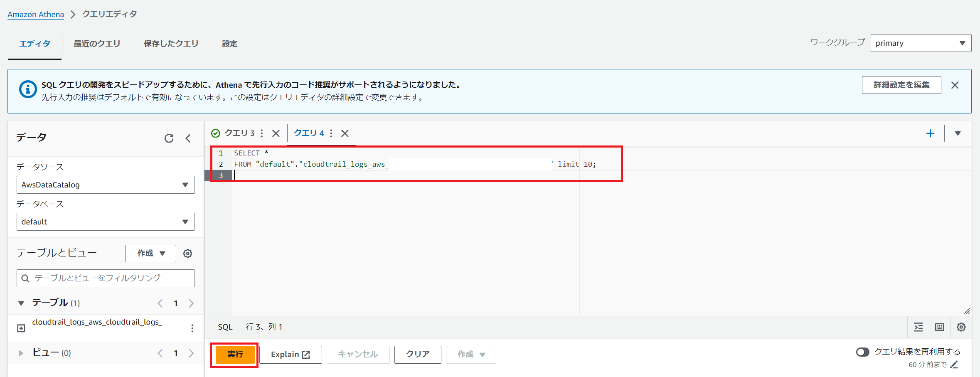Open the query tabs list dropdown arrow
Viewport: 980px width, 377px height.
click(958, 133)
